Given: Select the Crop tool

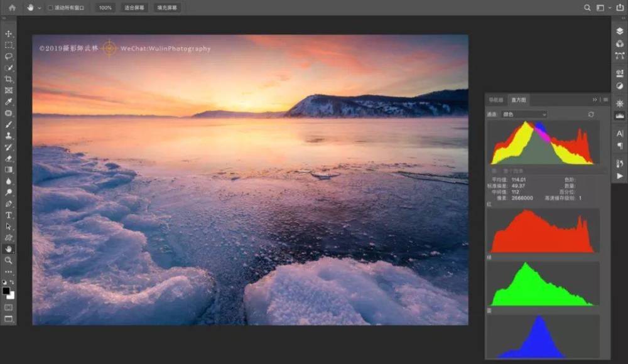Looking at the screenshot, I should click(8, 79).
